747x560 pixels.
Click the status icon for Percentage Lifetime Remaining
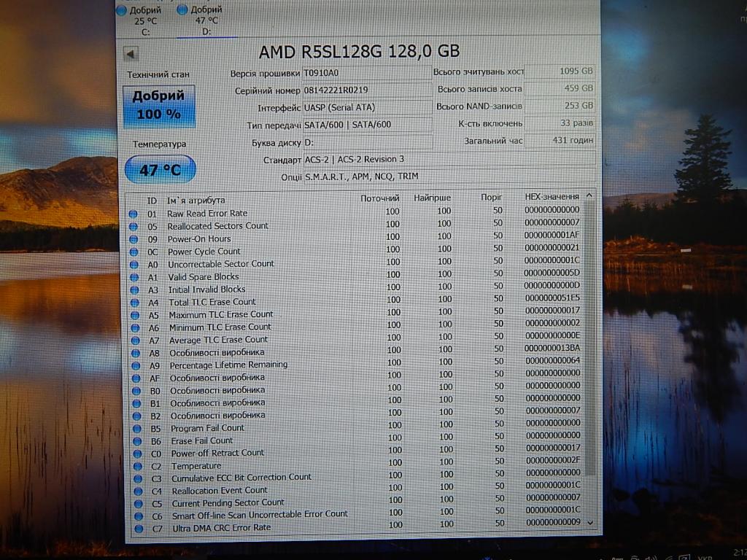136,366
